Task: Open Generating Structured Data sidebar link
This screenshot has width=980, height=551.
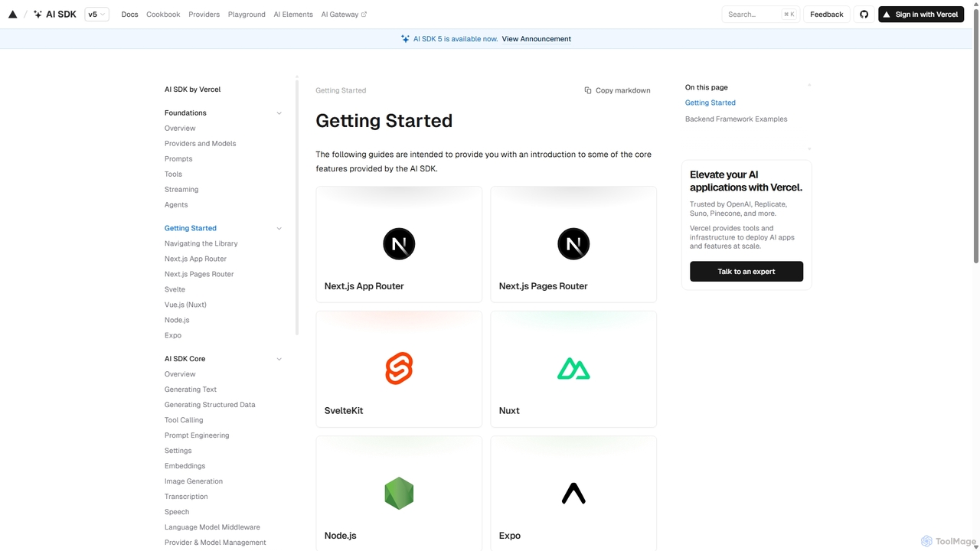Action: pyautogui.click(x=210, y=405)
